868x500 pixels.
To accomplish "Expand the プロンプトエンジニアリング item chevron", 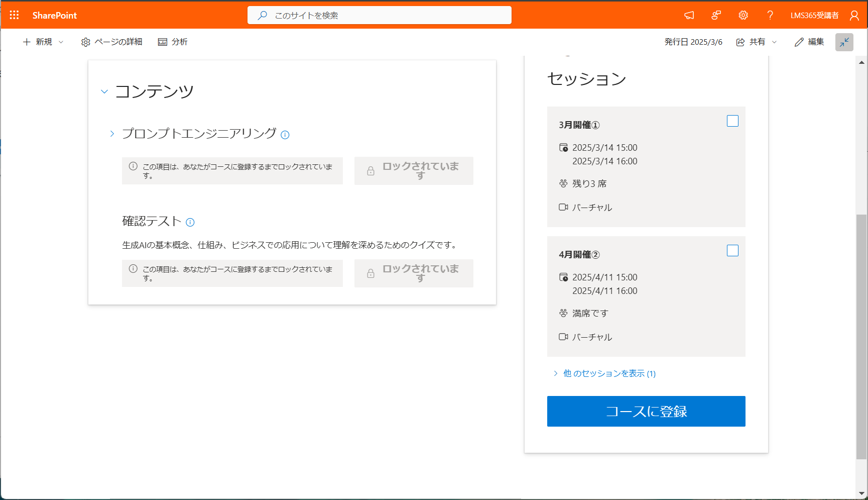I will (x=112, y=134).
